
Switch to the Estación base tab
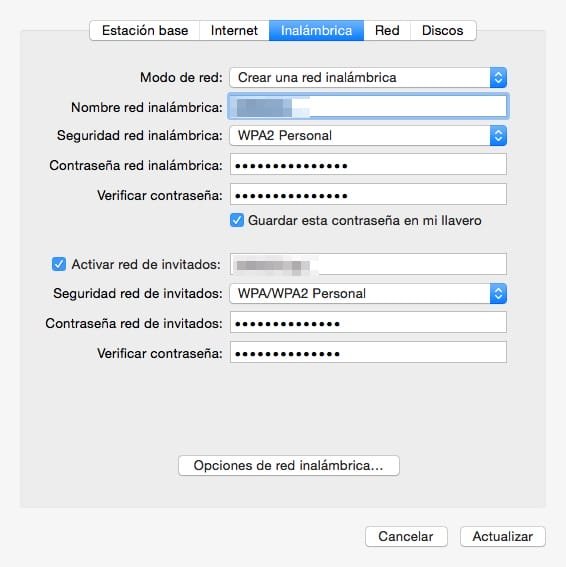(145, 30)
